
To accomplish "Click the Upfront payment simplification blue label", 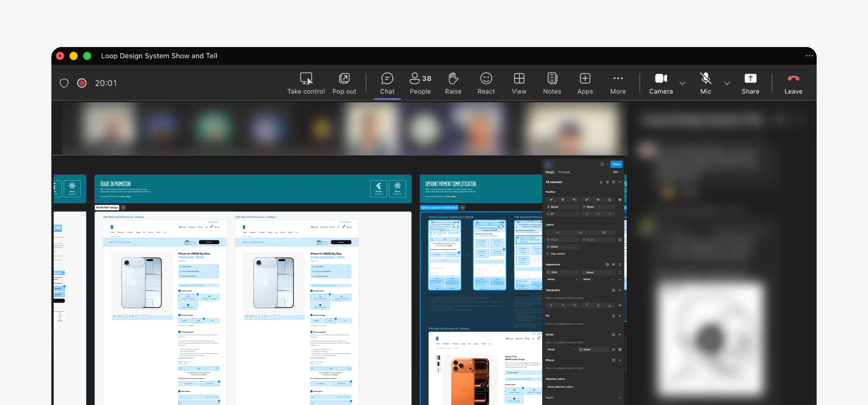I will (439, 208).
